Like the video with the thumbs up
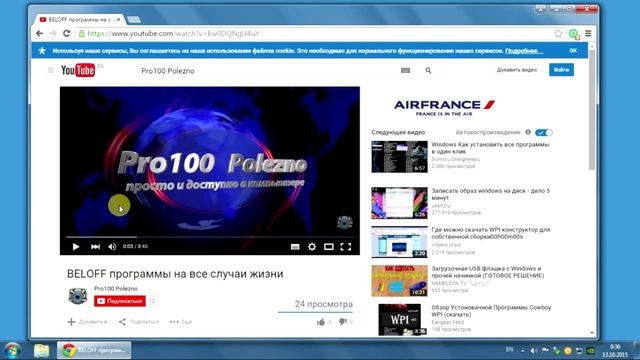The image size is (640, 360). pos(321,322)
